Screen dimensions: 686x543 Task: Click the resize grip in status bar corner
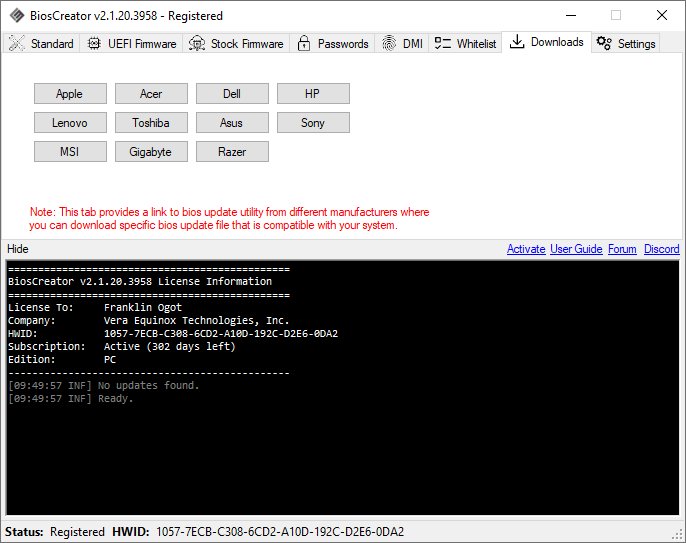click(677, 534)
